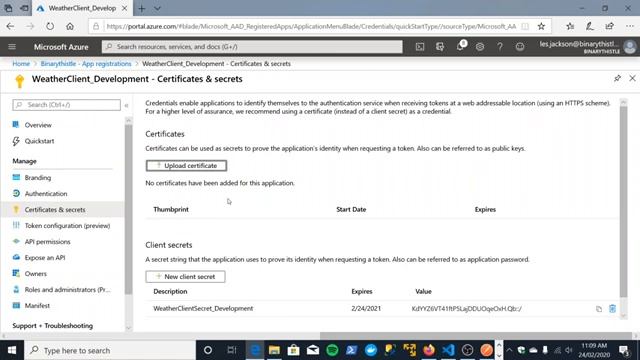Click the Windows taskbar search box
Image resolution: width=640 pixels, height=360 pixels.
(110, 350)
